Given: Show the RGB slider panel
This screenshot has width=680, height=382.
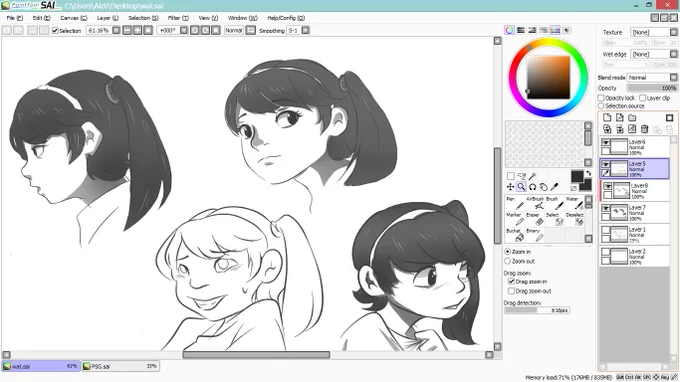Looking at the screenshot, I should 520,30.
